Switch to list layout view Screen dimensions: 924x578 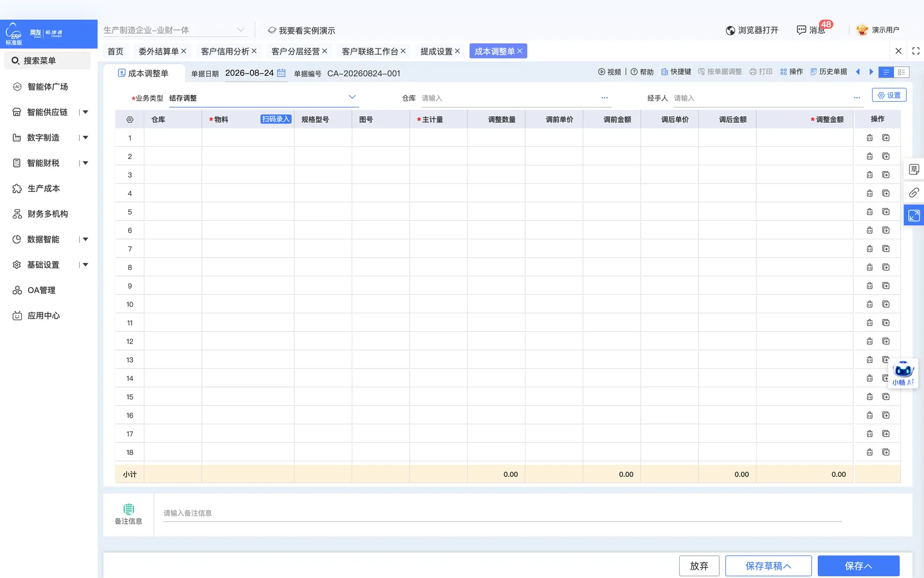(886, 72)
